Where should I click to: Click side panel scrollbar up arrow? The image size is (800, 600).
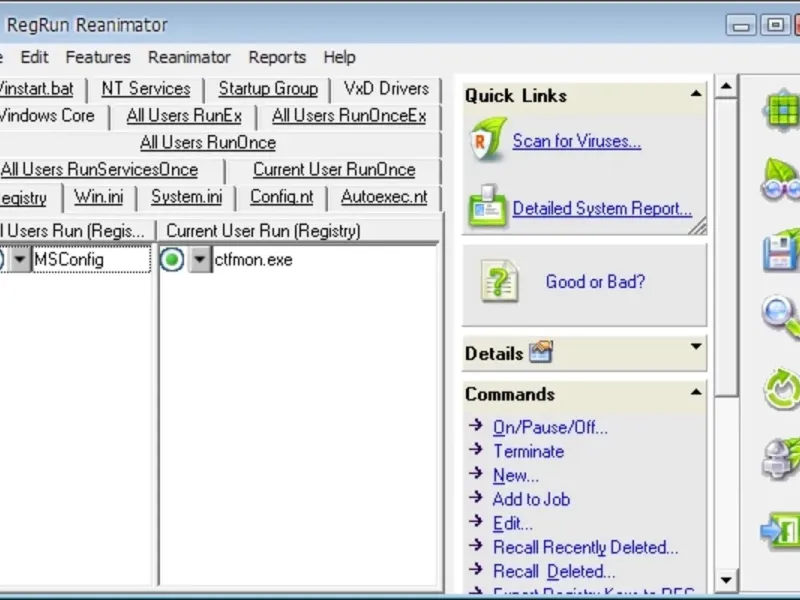click(726, 86)
